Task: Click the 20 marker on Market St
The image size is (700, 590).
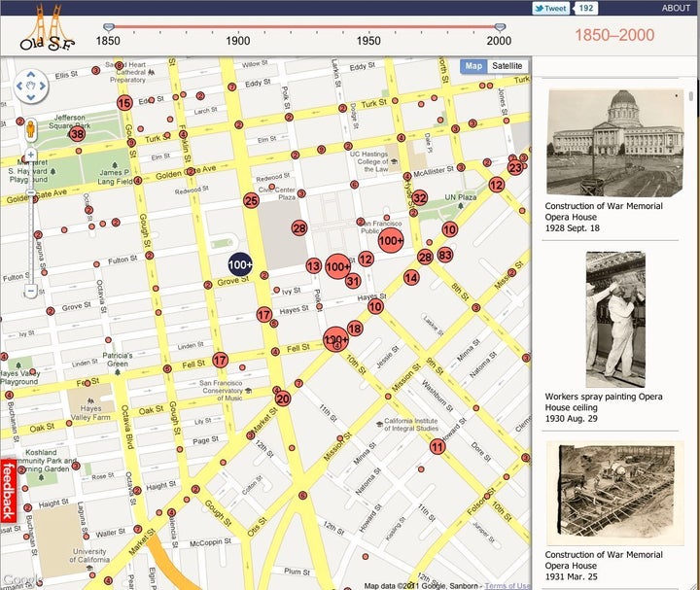Action: [x=283, y=399]
